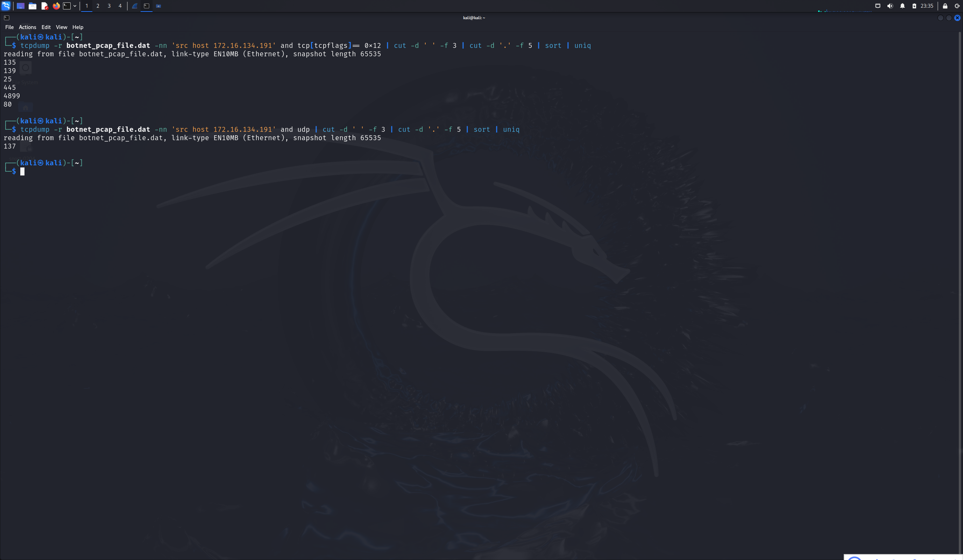Image resolution: width=963 pixels, height=560 pixels.
Task: Click the notification bell icon
Action: click(902, 6)
